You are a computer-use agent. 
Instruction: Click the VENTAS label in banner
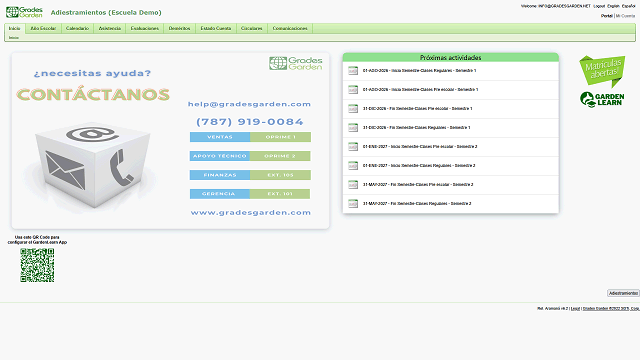click(x=220, y=137)
